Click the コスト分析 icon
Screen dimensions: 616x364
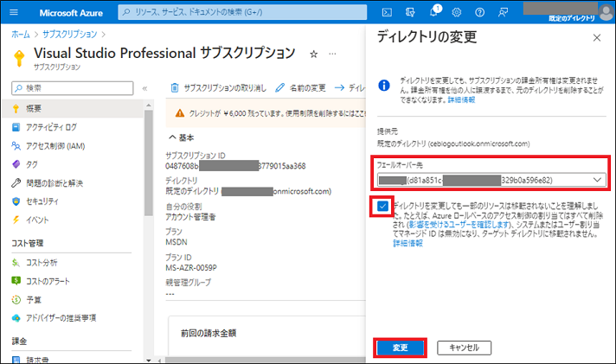pos(16,263)
